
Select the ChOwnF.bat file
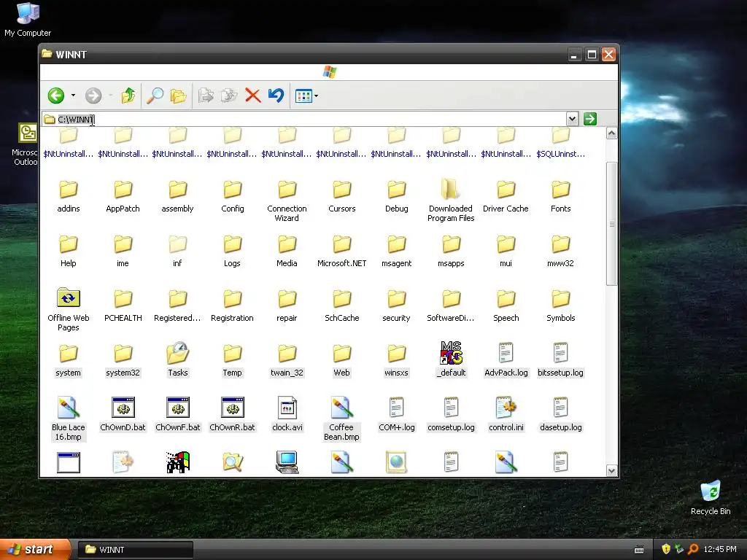point(178,414)
